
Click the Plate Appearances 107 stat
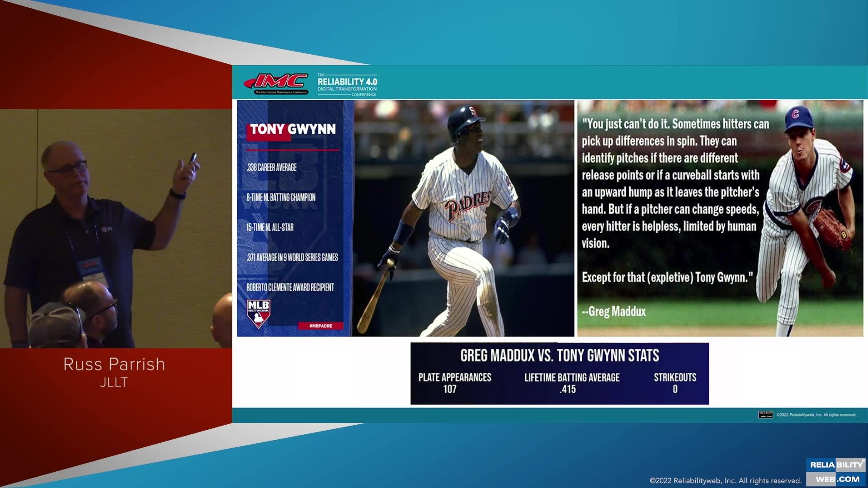pos(454,383)
